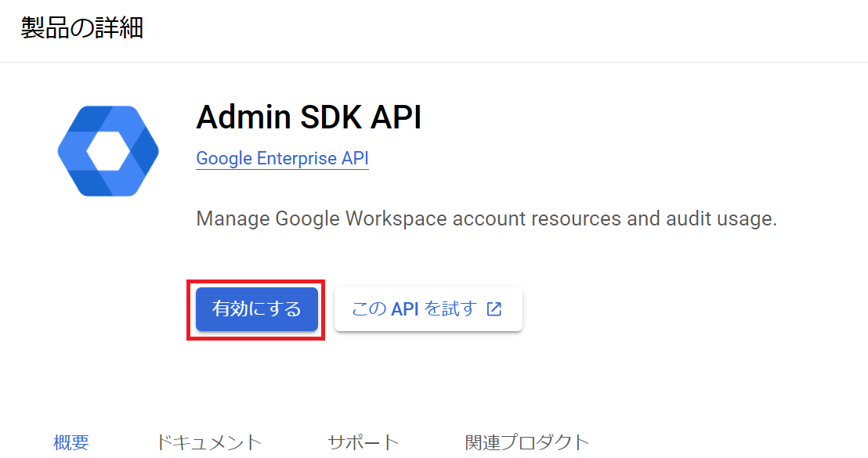Enable the API with 有効にする button
Screen dimensions: 868x458
pos(257,309)
